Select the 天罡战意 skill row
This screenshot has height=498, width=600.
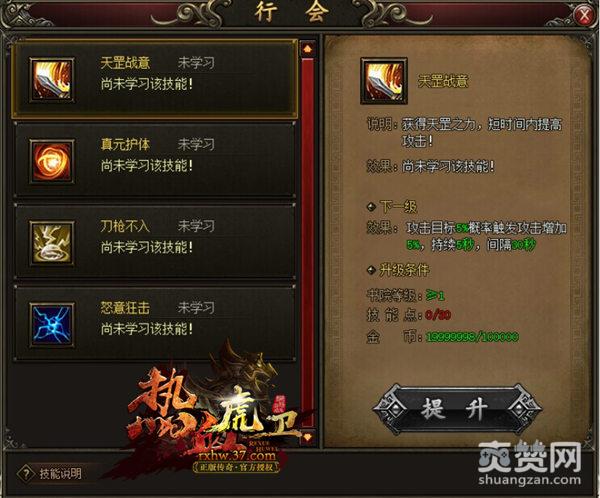tap(155, 79)
